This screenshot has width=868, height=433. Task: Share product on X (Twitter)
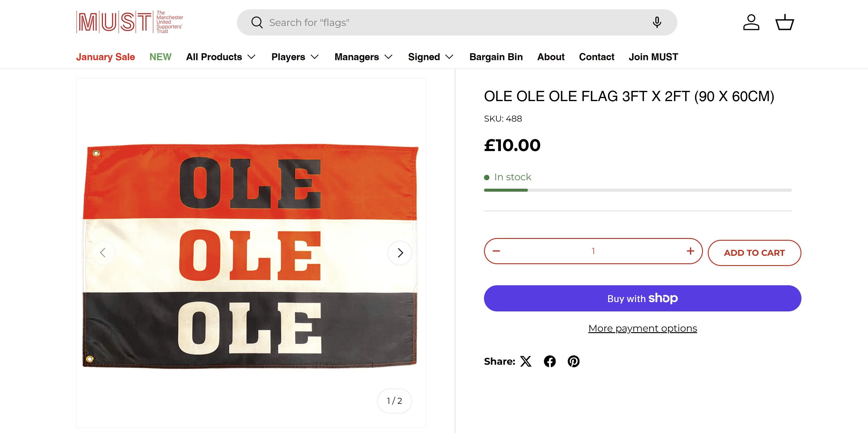click(526, 361)
